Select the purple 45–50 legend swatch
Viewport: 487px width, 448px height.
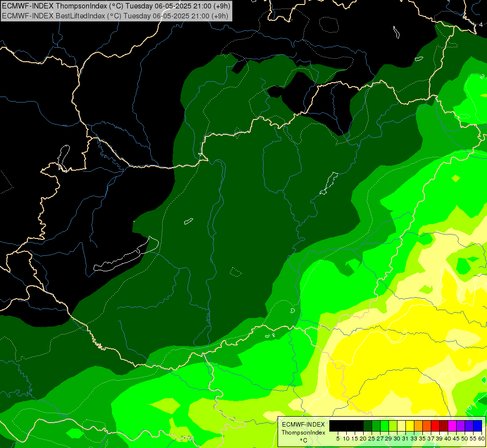pyautogui.click(x=461, y=426)
